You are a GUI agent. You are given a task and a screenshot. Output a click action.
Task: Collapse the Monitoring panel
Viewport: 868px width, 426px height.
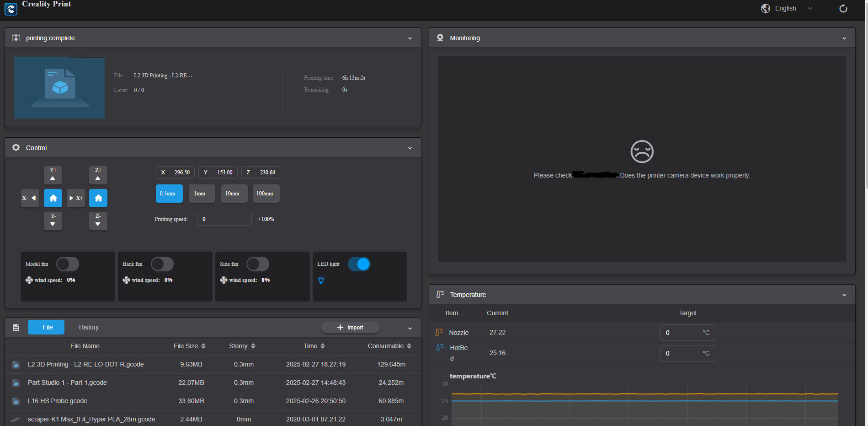point(844,38)
